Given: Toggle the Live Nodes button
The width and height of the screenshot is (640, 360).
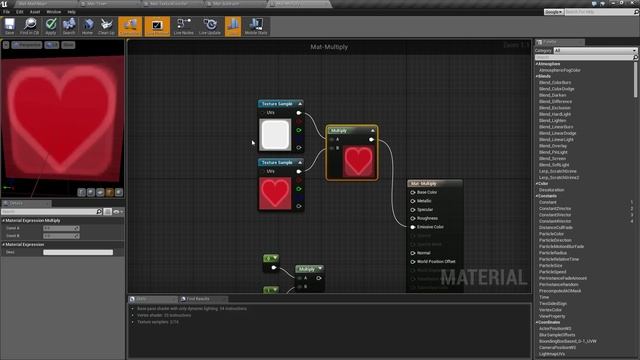Looking at the screenshot, I should point(184,26).
